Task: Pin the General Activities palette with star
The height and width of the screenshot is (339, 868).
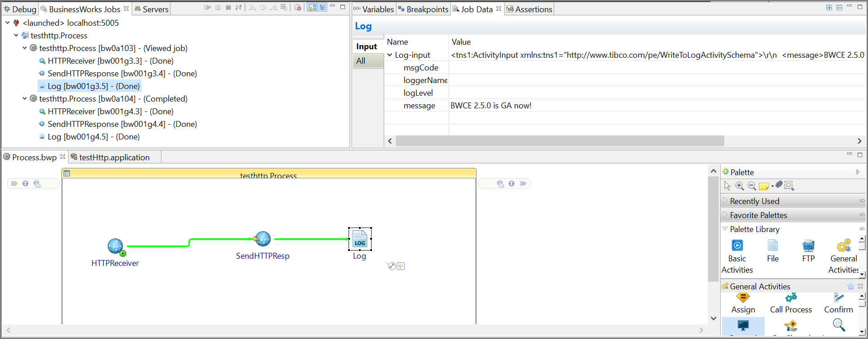Action: (850, 286)
